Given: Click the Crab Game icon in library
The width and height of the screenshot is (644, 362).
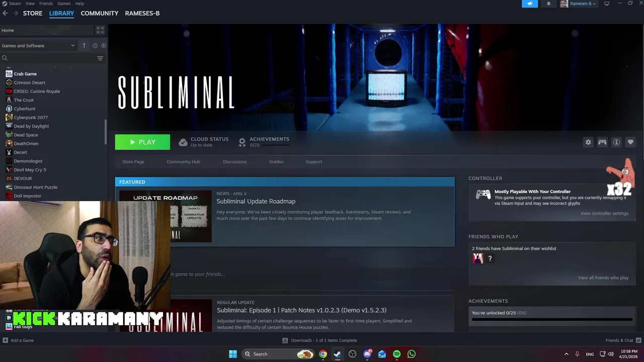Looking at the screenshot, I should coord(9,74).
